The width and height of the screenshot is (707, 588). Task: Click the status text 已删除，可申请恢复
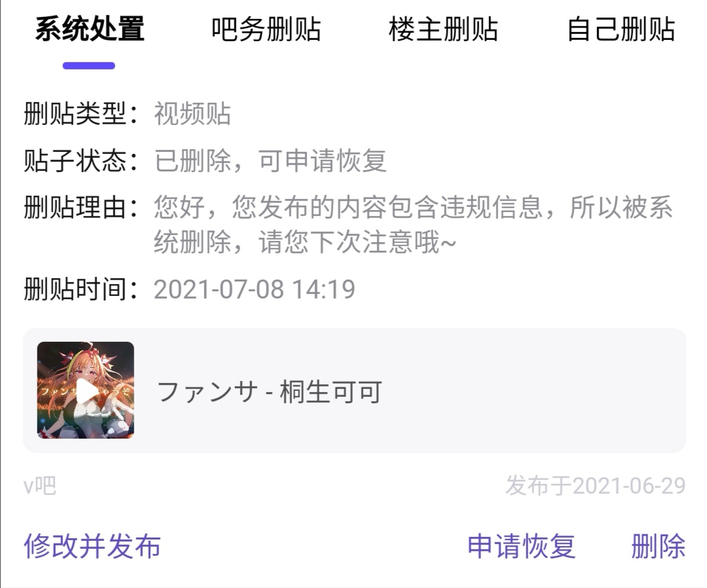pos(270,160)
